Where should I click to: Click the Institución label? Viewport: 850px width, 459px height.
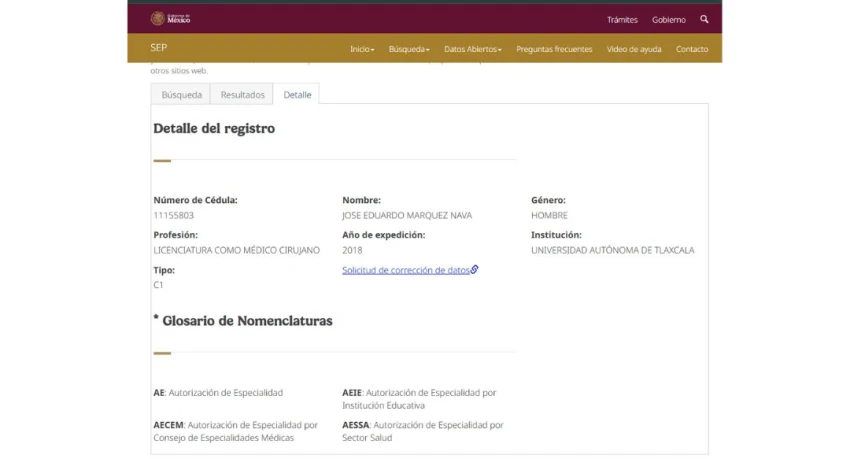[556, 235]
